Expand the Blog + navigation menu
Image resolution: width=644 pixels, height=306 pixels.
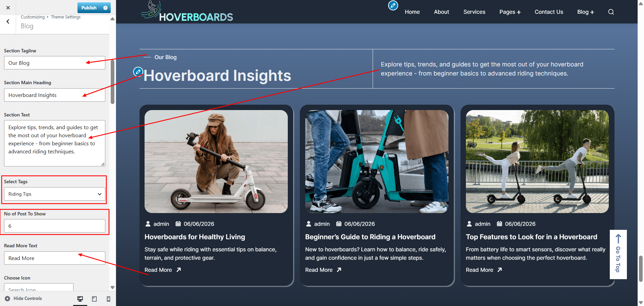point(586,12)
